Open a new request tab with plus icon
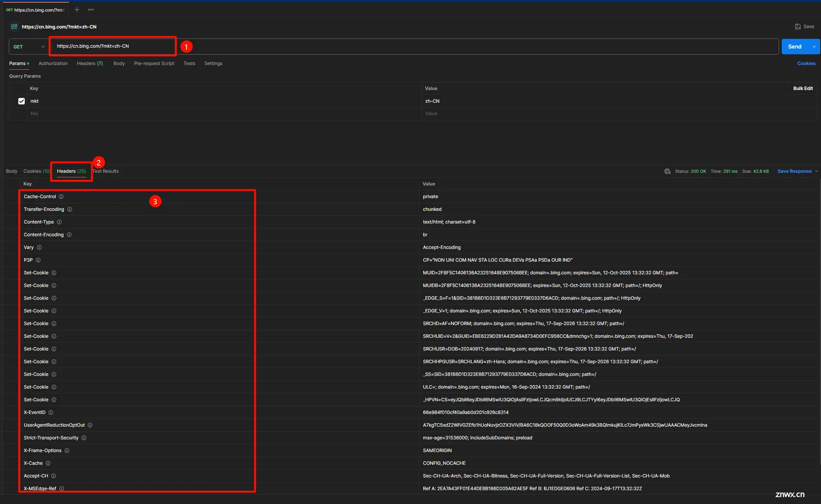The image size is (821, 504). [x=77, y=10]
